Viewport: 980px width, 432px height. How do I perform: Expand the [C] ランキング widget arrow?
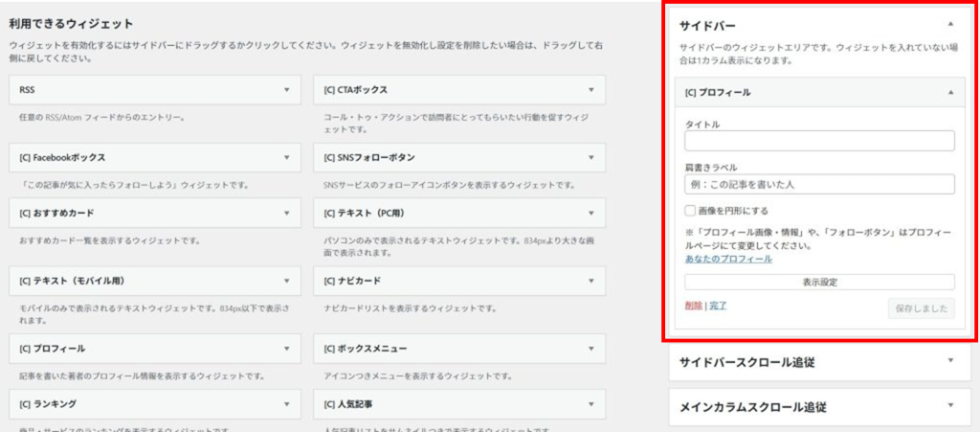pos(286,404)
